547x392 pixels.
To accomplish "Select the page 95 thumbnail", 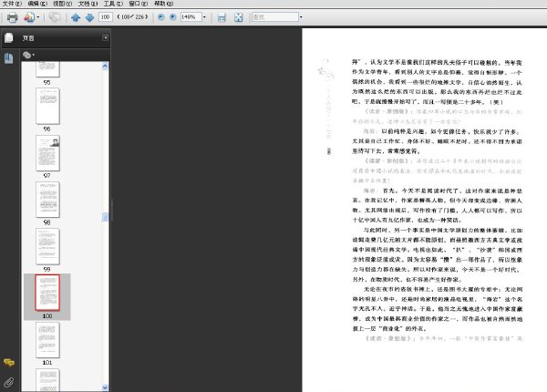I will tap(47, 69).
